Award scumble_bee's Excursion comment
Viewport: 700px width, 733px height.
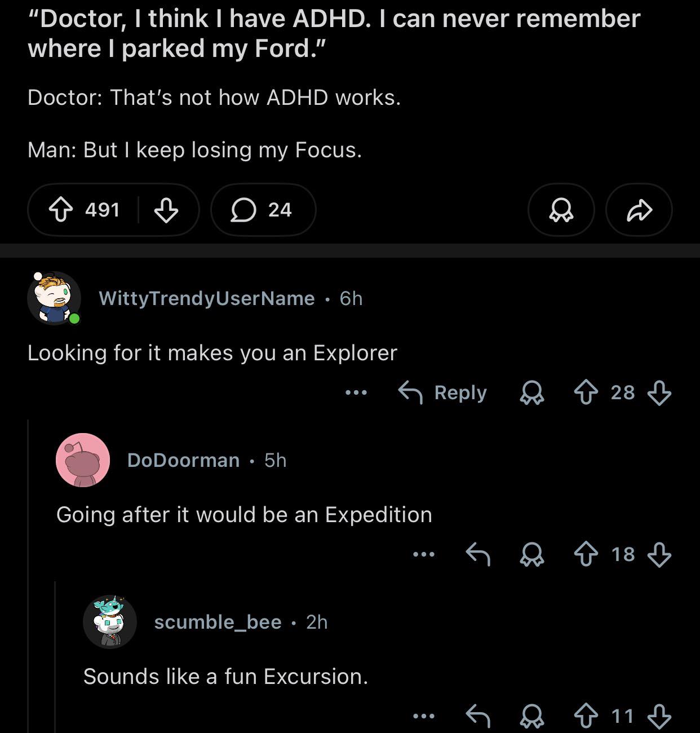point(531,716)
